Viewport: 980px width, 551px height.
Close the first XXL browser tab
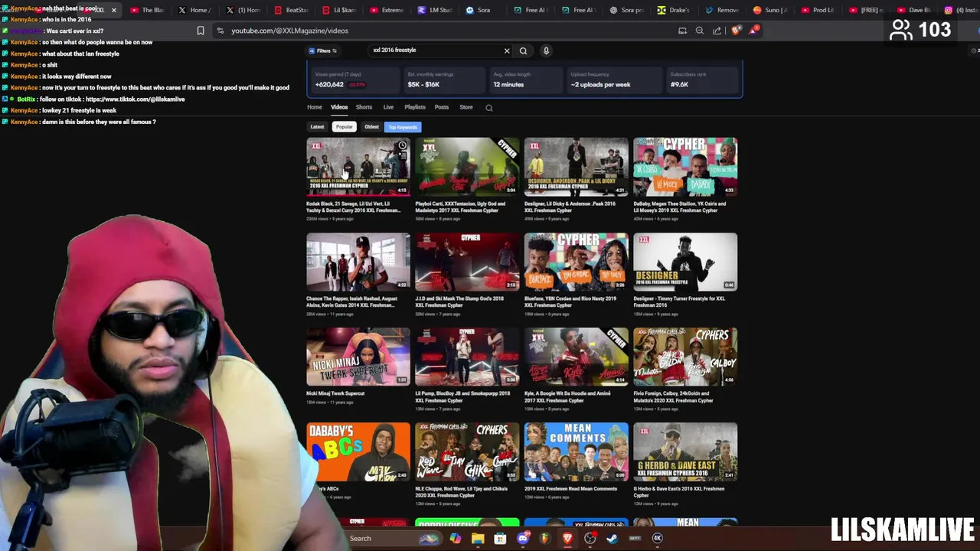(x=114, y=10)
